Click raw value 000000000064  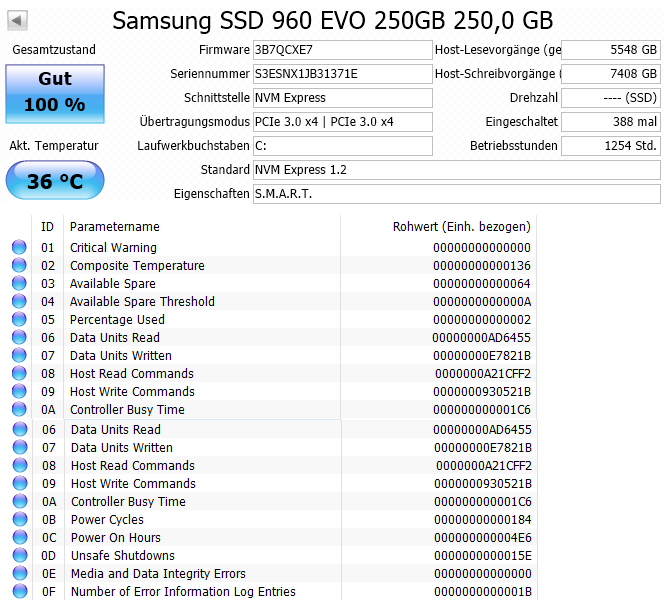(x=482, y=284)
